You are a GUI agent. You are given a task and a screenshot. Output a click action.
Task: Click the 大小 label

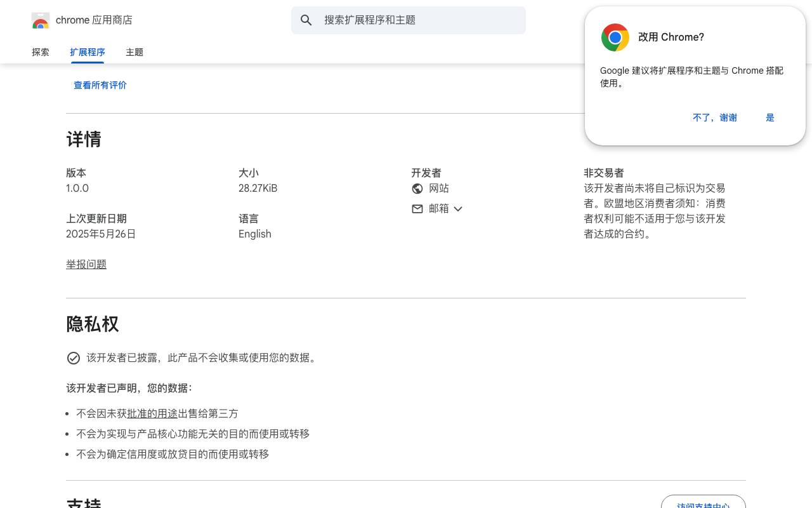[x=249, y=173]
